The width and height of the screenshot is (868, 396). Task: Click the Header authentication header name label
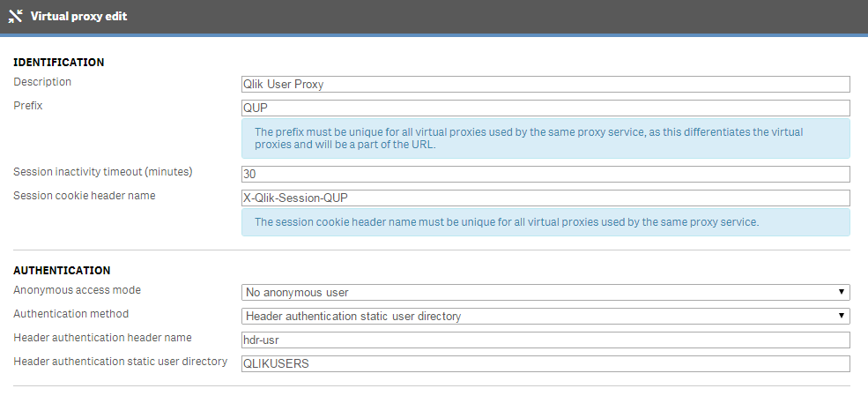pos(102,337)
